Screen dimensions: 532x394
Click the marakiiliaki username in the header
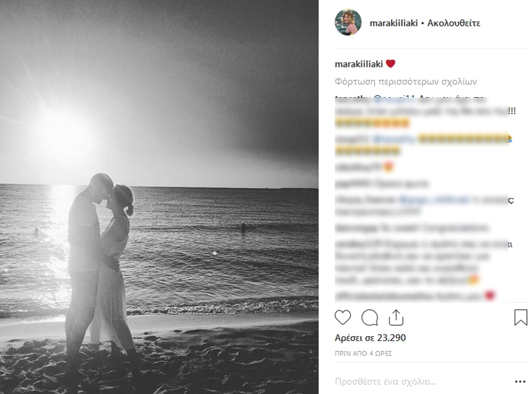pyautogui.click(x=393, y=23)
